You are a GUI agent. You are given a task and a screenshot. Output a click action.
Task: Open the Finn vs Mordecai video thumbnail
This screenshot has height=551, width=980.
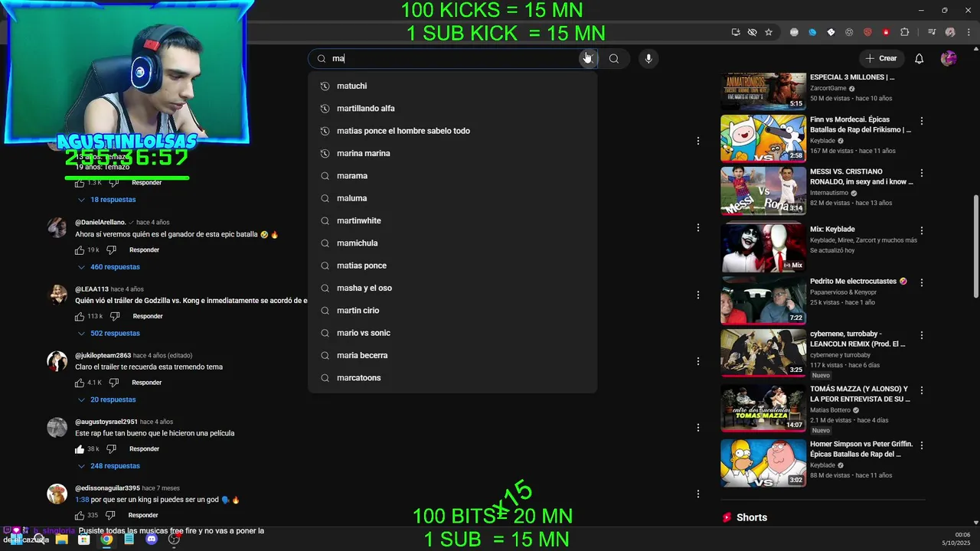[763, 139]
